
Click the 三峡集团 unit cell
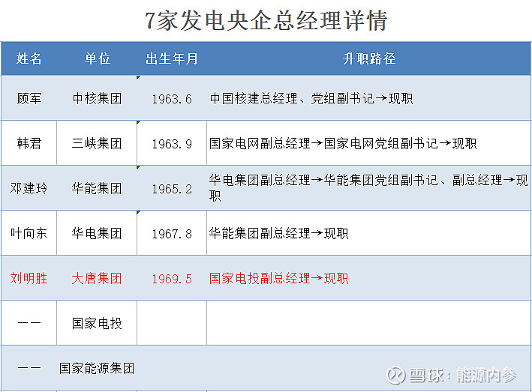point(97,143)
